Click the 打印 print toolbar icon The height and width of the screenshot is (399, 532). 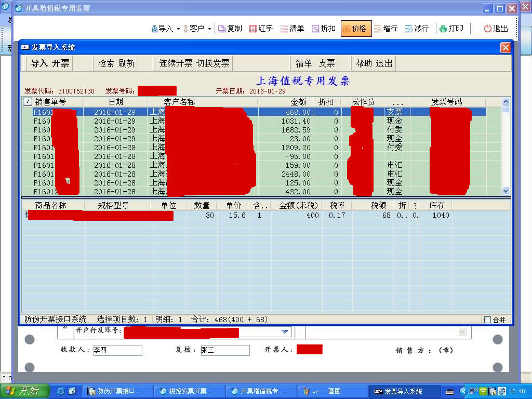(451, 29)
